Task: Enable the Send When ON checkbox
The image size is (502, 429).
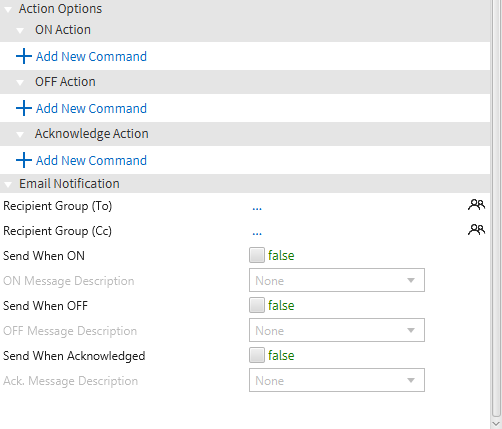Action: pyautogui.click(x=257, y=255)
